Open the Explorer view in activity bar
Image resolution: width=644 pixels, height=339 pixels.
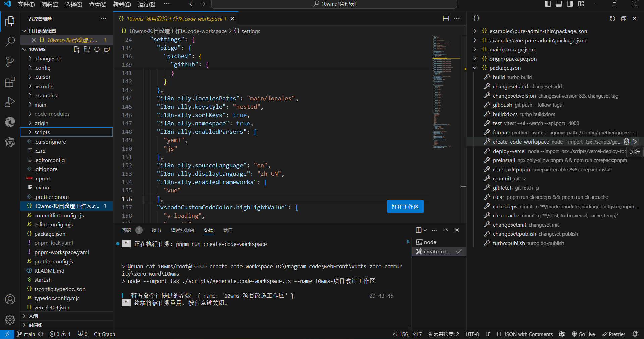tap(10, 22)
